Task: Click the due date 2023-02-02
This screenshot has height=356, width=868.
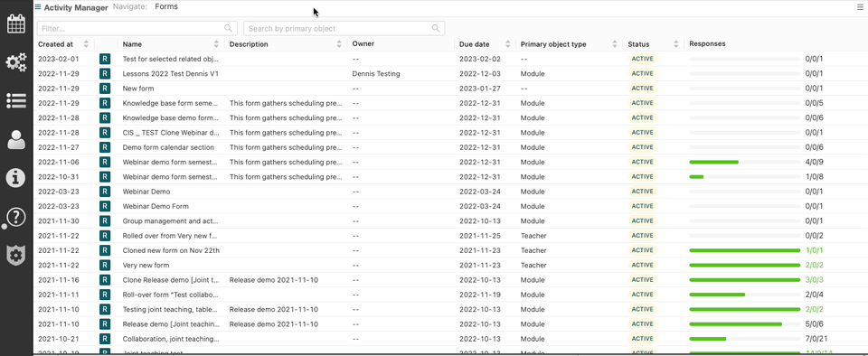Action: point(480,59)
